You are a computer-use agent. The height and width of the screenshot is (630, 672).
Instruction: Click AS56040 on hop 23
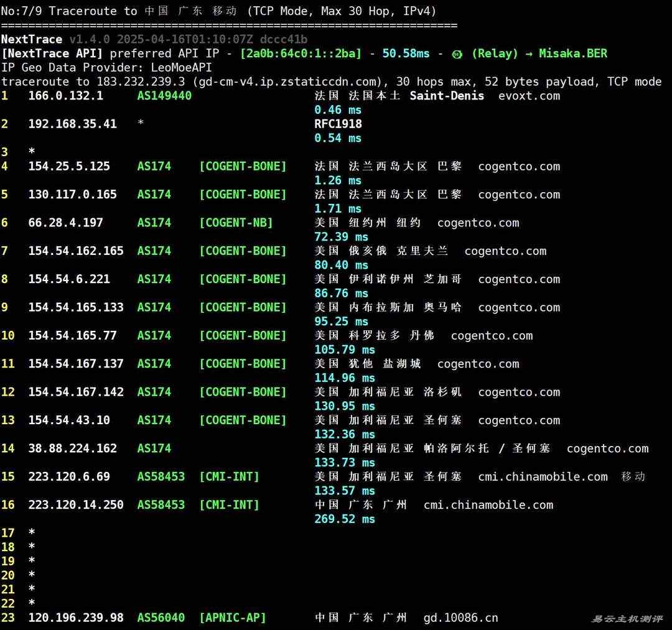tap(161, 618)
